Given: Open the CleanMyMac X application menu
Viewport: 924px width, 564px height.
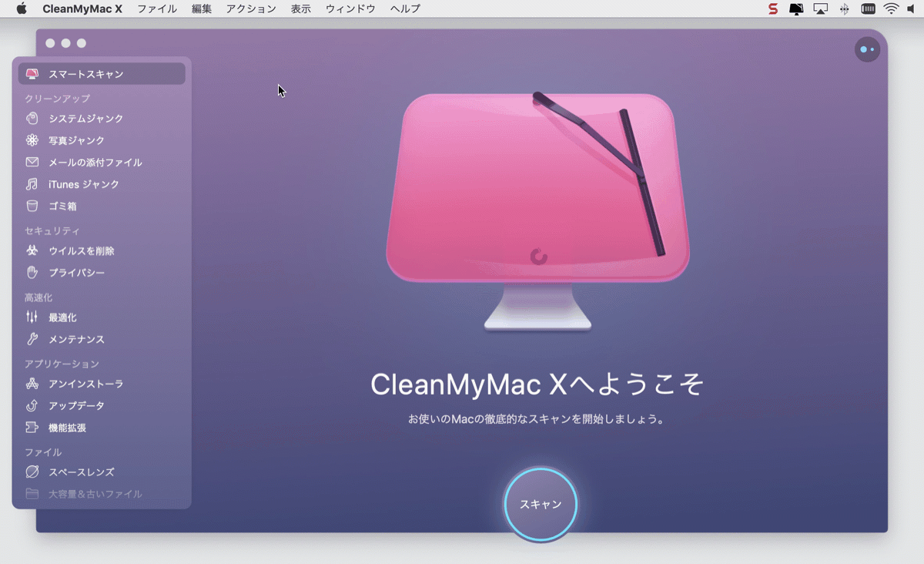Looking at the screenshot, I should (82, 8).
